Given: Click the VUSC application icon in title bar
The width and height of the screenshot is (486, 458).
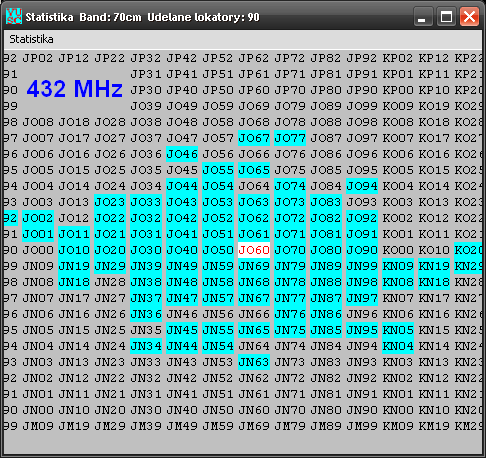Looking at the screenshot, I should coord(14,16).
